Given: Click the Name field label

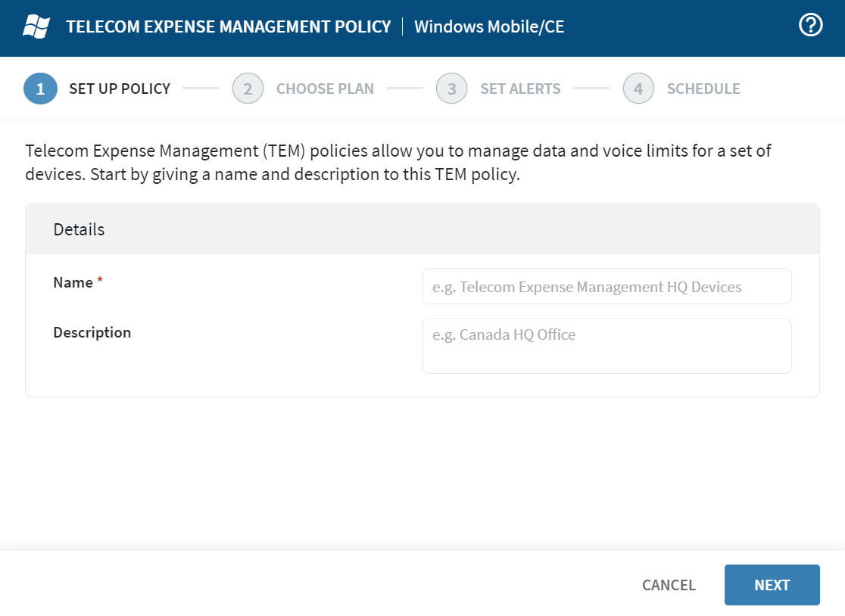Looking at the screenshot, I should coord(73,282).
